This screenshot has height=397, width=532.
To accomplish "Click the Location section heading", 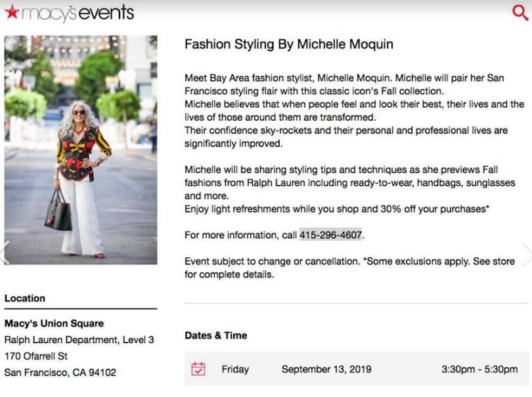I will click(25, 299).
